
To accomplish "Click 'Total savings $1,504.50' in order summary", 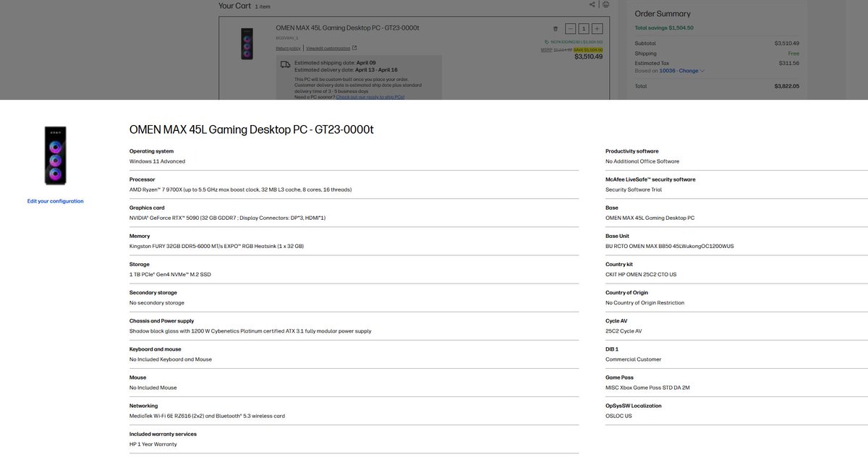I will 664,27.
